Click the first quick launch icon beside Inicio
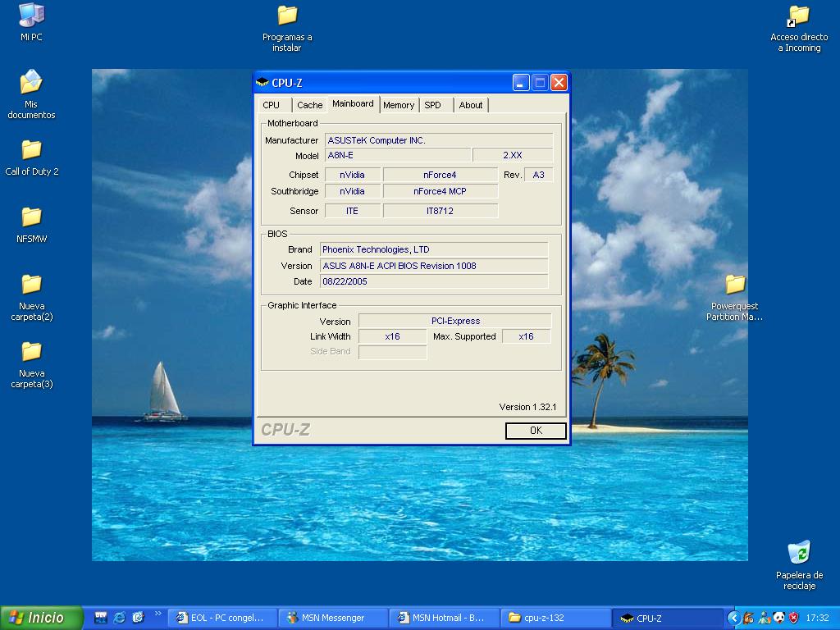 [x=100, y=618]
